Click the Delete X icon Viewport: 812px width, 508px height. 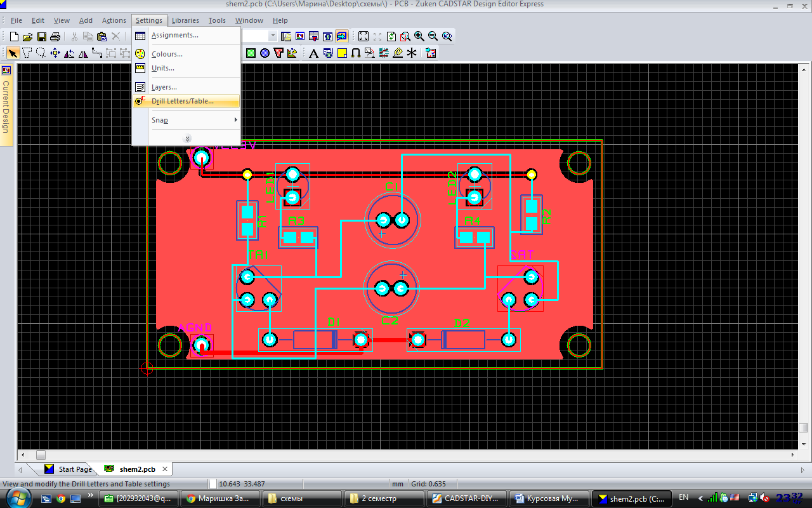(115, 37)
